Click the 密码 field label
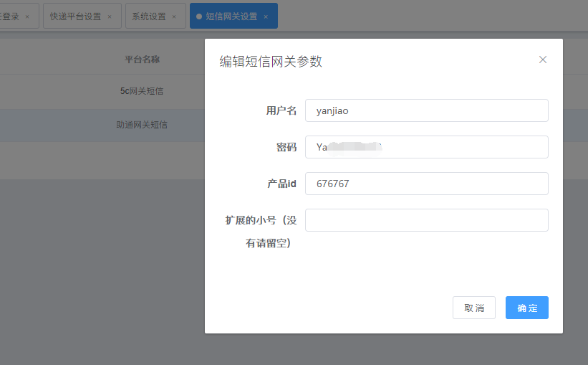 (x=286, y=147)
